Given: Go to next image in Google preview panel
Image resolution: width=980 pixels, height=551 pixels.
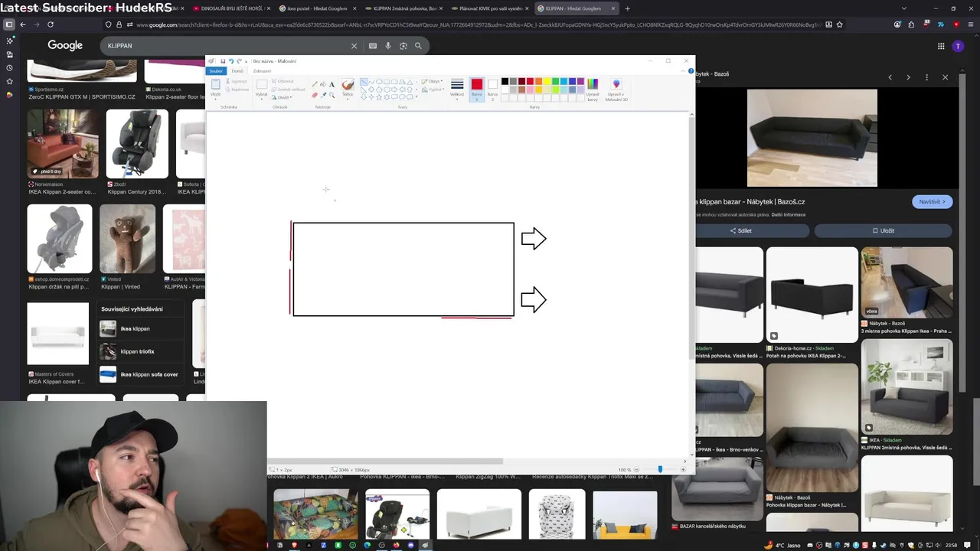Looking at the screenshot, I should [x=908, y=77].
